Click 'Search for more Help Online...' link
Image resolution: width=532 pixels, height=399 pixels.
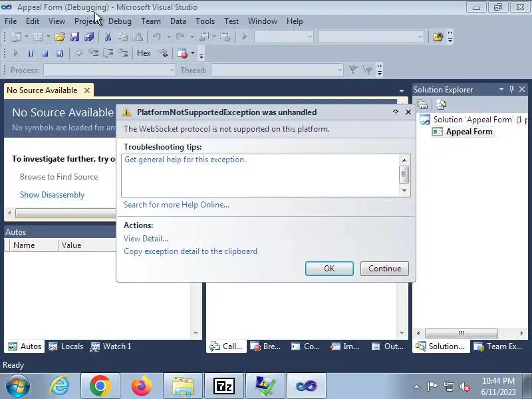pos(176,205)
